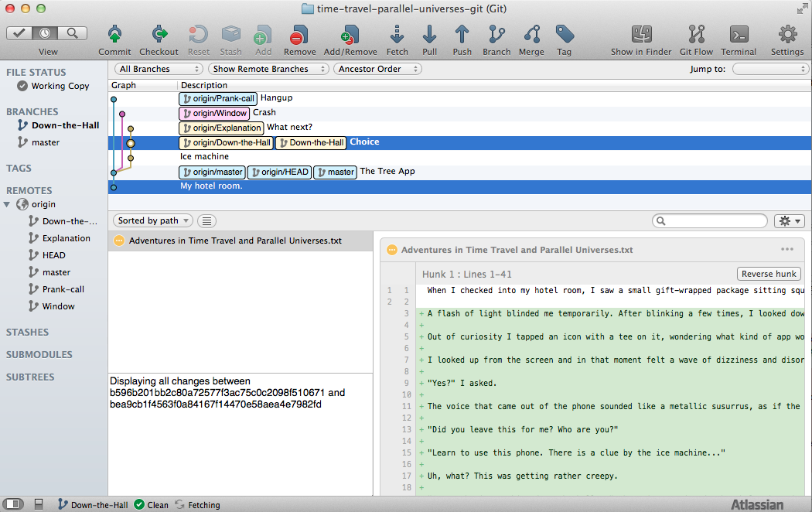Screen dimensions: 812x512
Task: Click the TAGS section header
Action: 19,169
